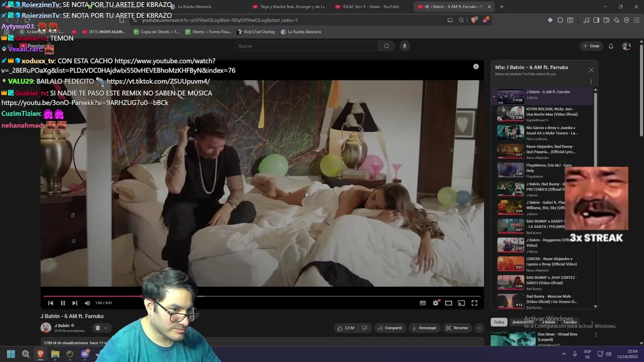
Task: Select the Todos filter chip
Action: tap(499, 322)
